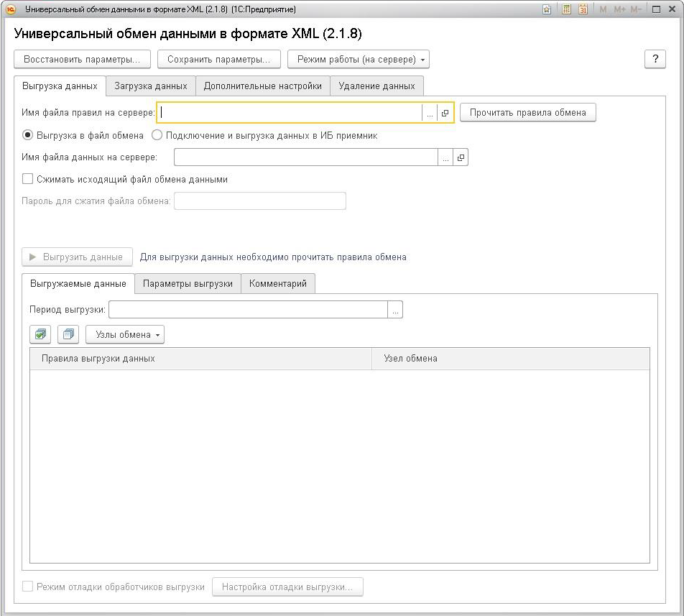Open the calendar icon in title bar
The width and height of the screenshot is (684, 616).
point(583,9)
